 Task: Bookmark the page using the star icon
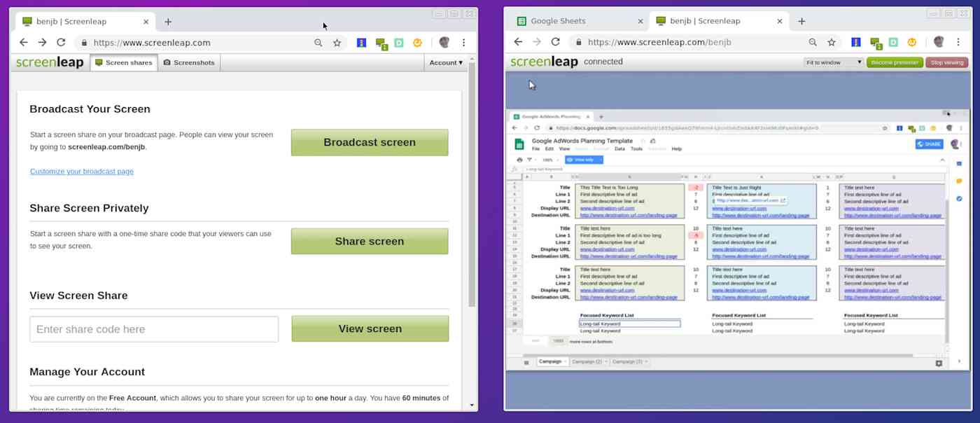tap(337, 43)
